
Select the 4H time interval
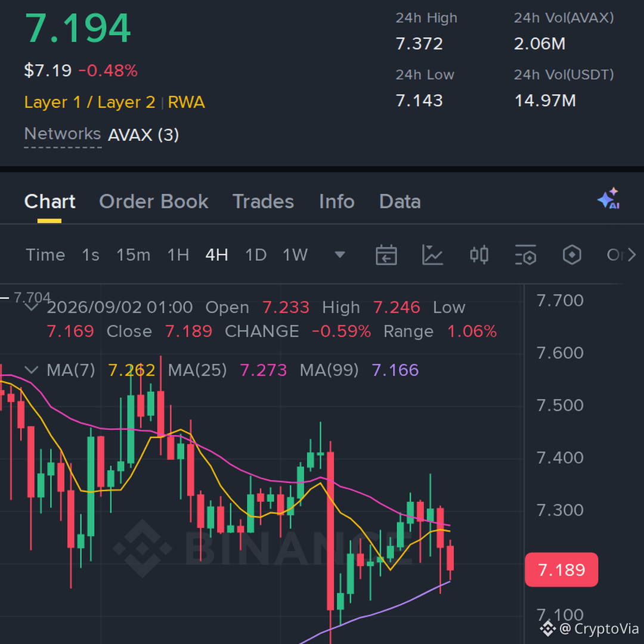click(x=216, y=255)
